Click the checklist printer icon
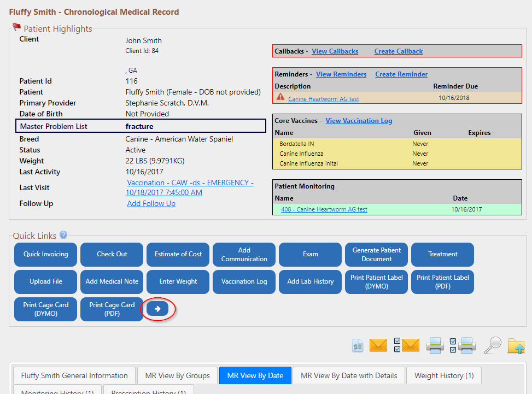This screenshot has width=532, height=394. [x=463, y=345]
